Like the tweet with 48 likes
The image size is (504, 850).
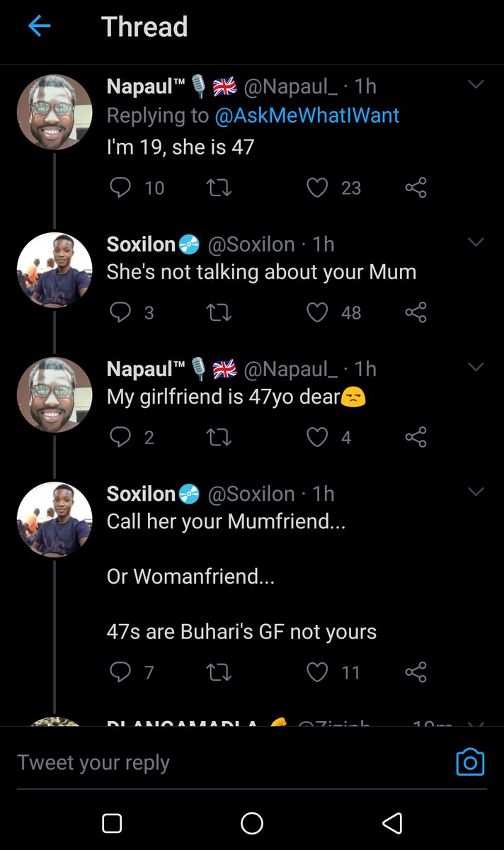[x=317, y=312]
